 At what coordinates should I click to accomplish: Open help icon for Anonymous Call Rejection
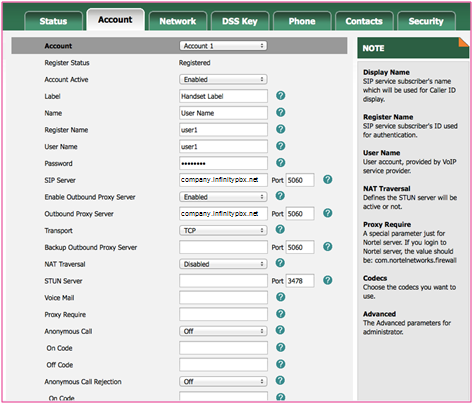tap(280, 380)
